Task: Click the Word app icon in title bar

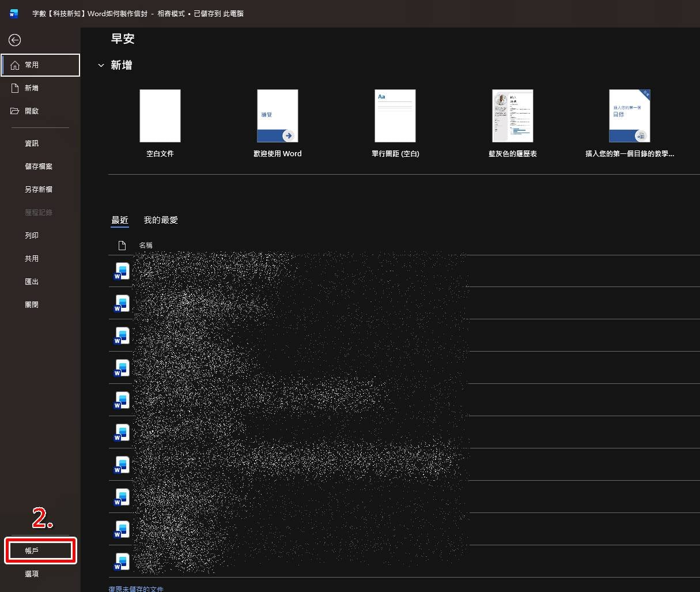Action: (14, 13)
